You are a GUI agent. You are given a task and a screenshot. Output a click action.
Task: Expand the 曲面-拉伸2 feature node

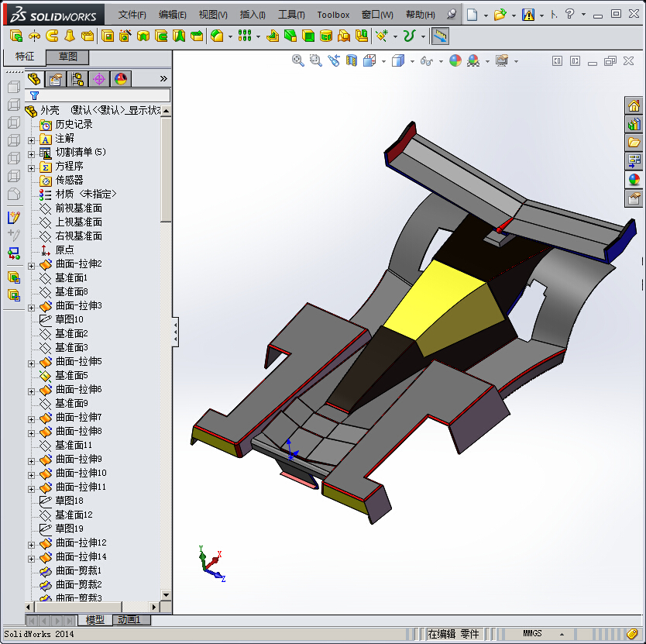click(x=31, y=265)
